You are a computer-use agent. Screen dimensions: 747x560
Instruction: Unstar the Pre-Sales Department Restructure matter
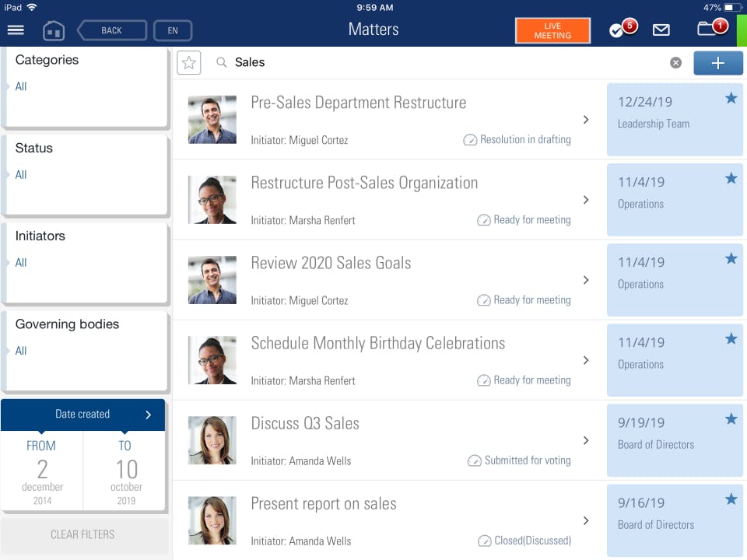point(731,99)
